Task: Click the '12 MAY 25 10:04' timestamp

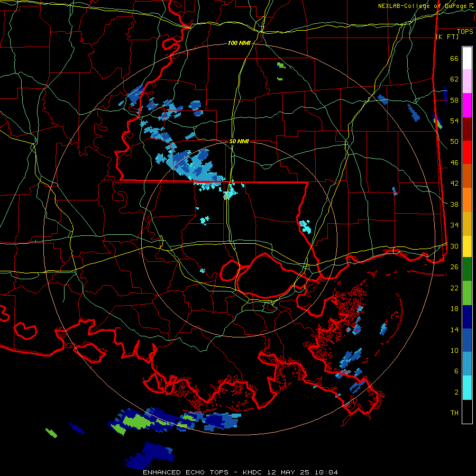Action: click(303, 472)
